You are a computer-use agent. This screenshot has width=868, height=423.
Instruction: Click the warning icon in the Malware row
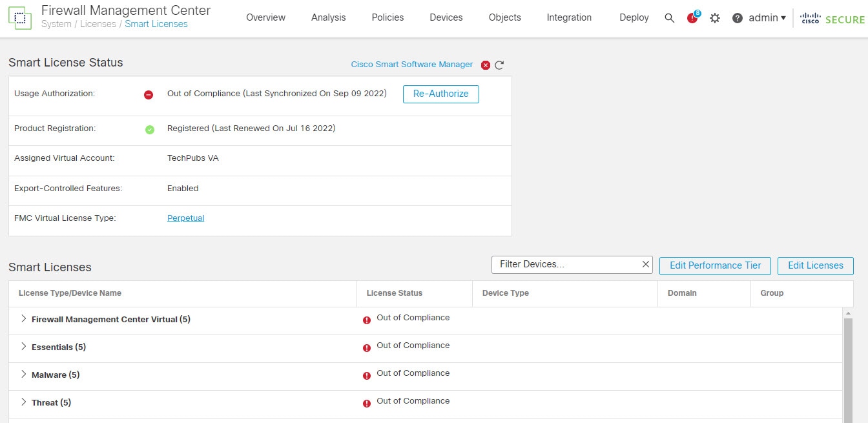click(x=367, y=376)
